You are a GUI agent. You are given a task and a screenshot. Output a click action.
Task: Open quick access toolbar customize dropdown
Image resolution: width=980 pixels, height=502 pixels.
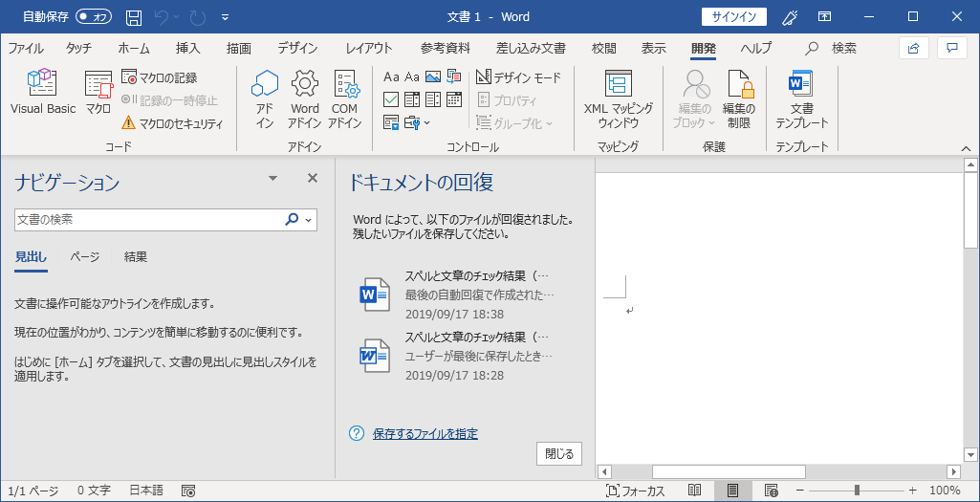tap(226, 17)
